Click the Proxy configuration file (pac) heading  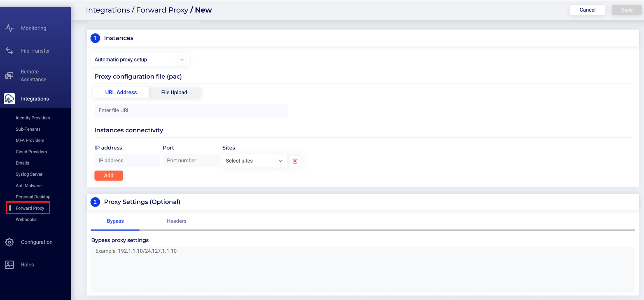[x=138, y=77]
